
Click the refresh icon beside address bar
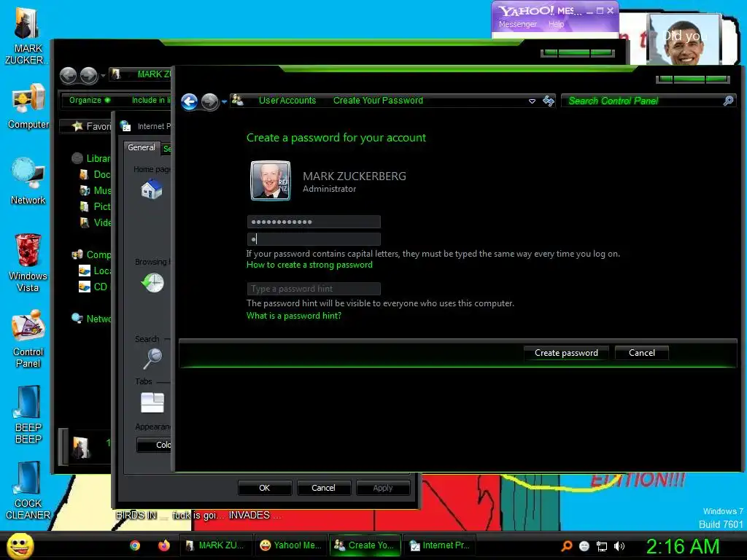coord(549,101)
